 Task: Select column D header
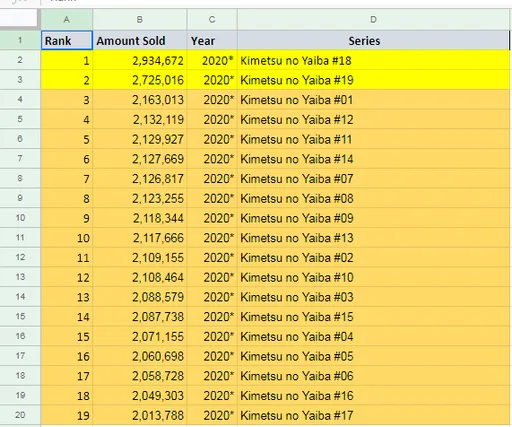373,19
